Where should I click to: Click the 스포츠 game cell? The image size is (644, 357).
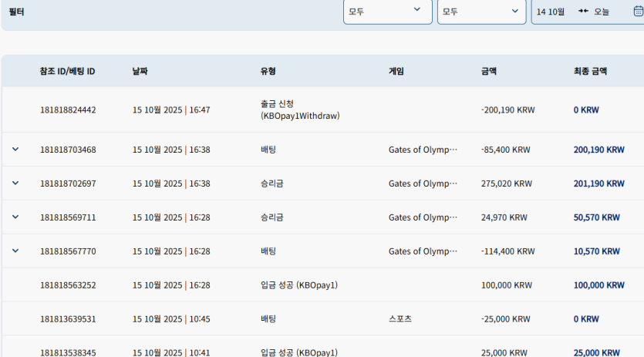point(400,318)
